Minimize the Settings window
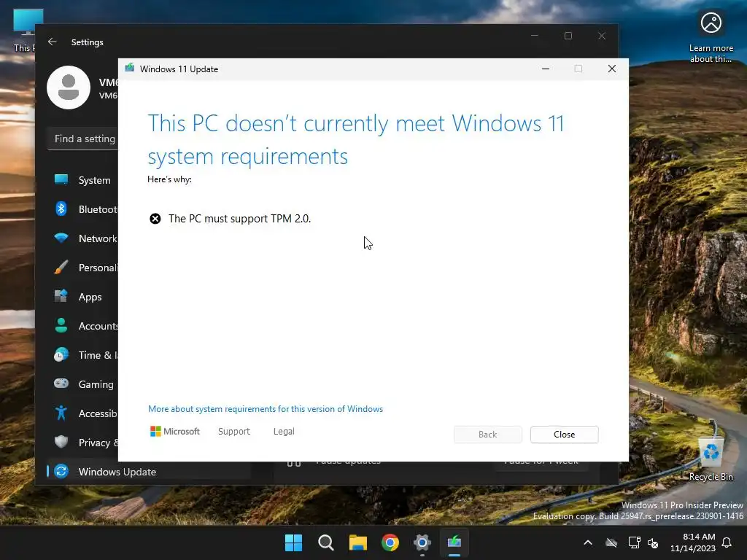The height and width of the screenshot is (560, 747). coord(535,36)
